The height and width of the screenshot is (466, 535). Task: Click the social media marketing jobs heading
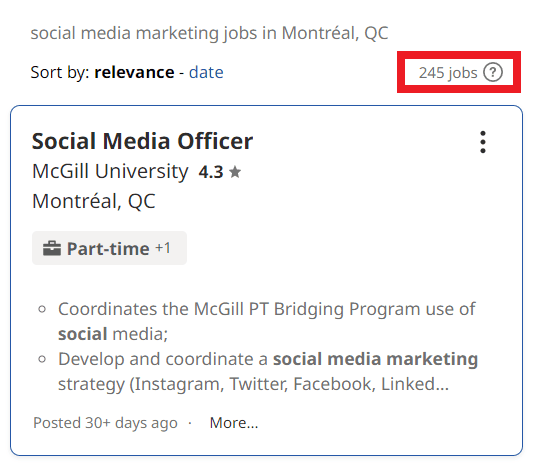tap(209, 33)
